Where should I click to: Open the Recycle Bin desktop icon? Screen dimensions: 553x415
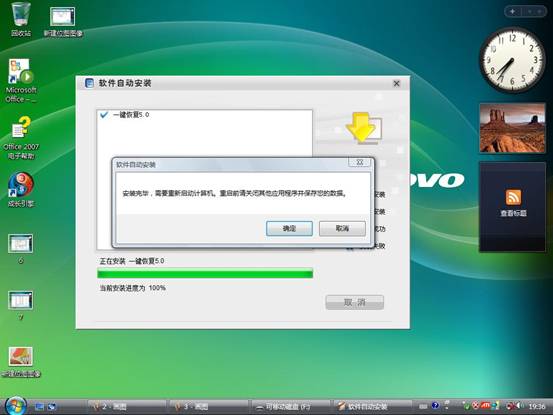pos(21,19)
